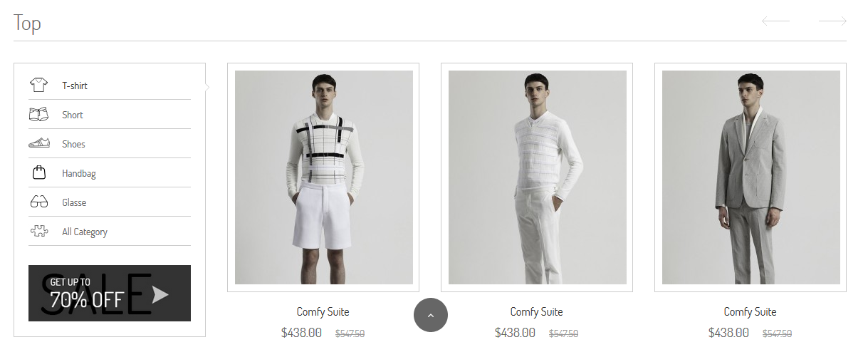
Task: View the white knit outfit photo
Action: click(538, 177)
